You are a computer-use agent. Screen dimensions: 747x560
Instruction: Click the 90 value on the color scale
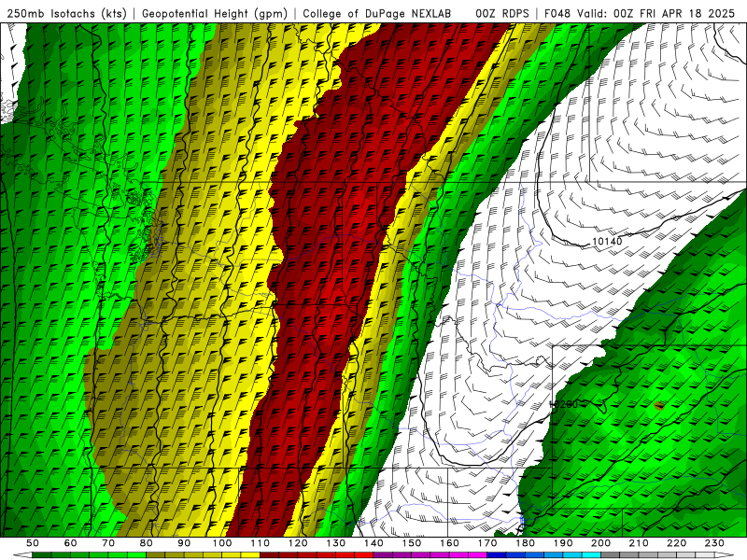184,543
